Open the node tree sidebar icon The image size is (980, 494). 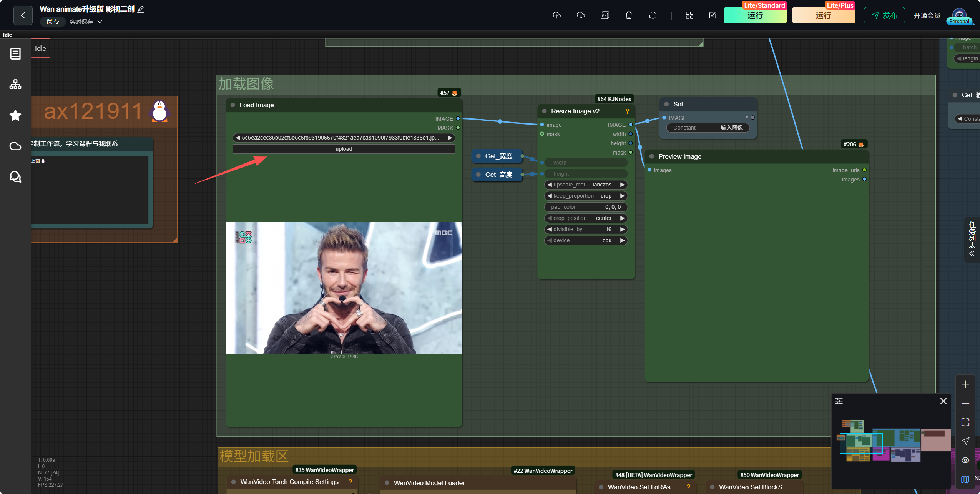(x=15, y=85)
